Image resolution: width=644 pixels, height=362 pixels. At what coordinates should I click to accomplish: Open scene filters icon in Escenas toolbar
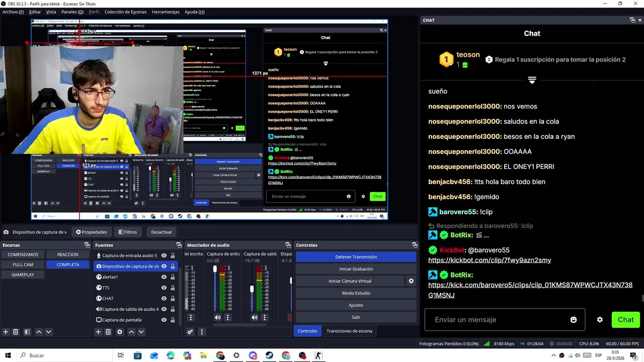pyautogui.click(x=27, y=332)
